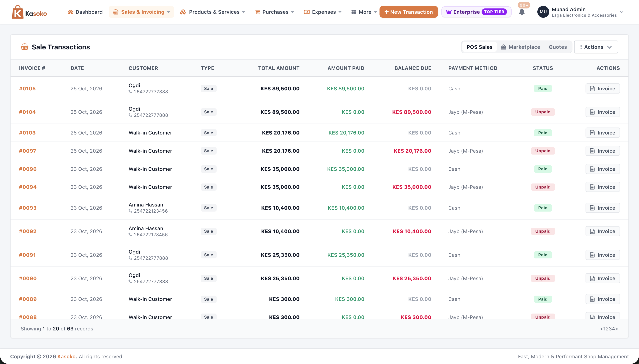Click the invoice document icon for #0104

tap(592, 112)
